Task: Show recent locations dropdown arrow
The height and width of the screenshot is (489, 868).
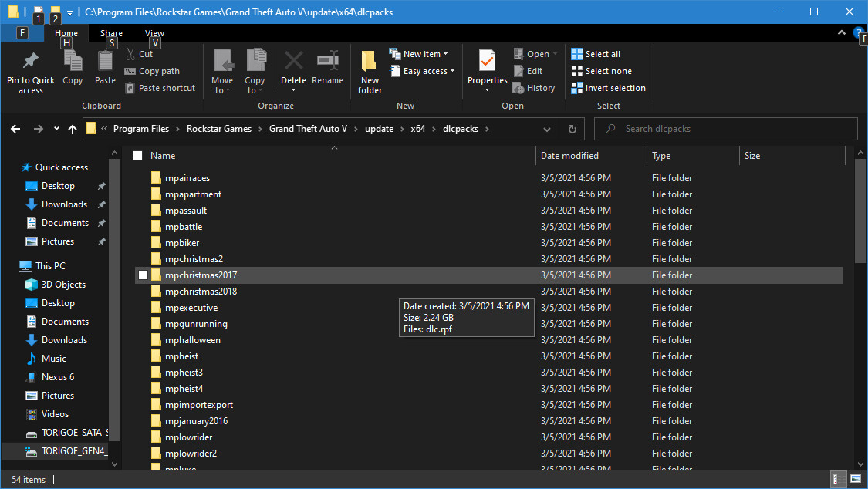Action: [56, 129]
